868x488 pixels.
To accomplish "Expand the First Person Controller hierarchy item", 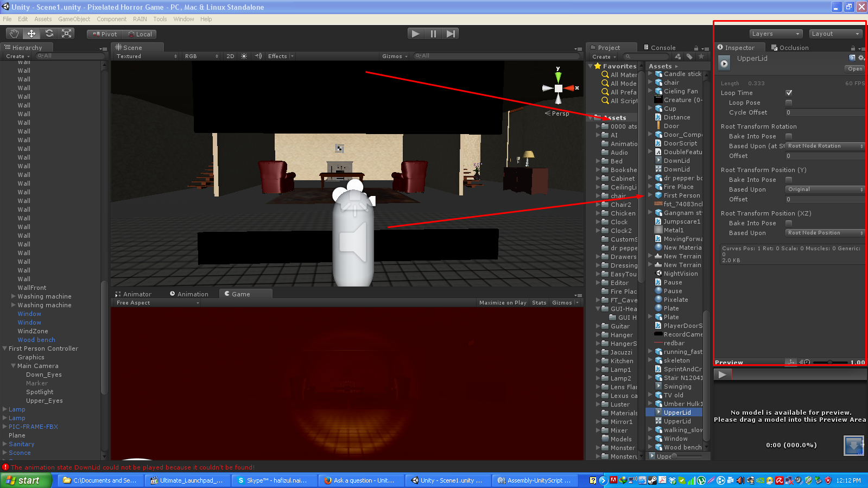I will pyautogui.click(x=5, y=348).
